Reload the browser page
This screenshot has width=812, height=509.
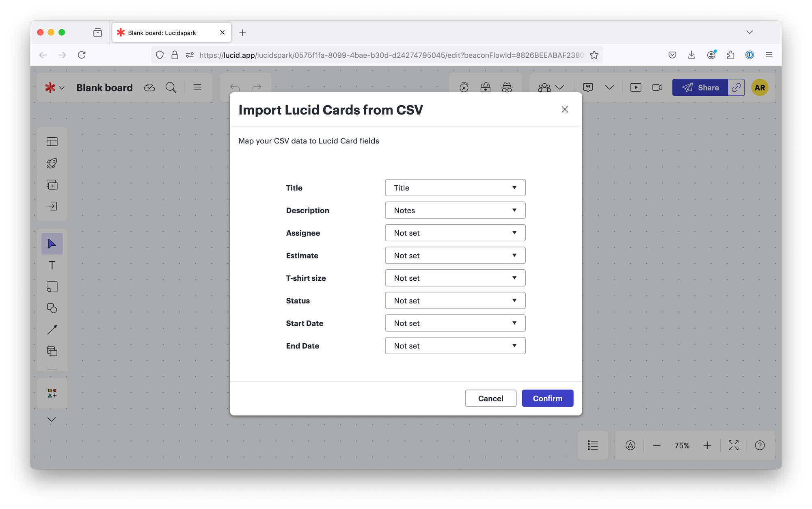pos(82,55)
